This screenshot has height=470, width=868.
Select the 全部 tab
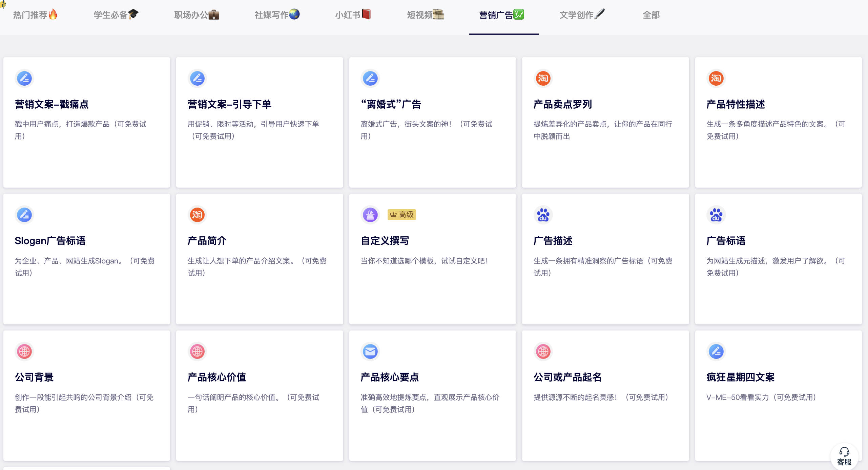click(x=651, y=15)
